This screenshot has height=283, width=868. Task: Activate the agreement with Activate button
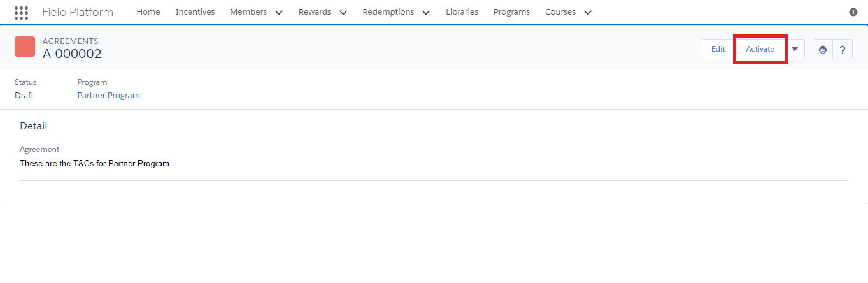click(760, 49)
